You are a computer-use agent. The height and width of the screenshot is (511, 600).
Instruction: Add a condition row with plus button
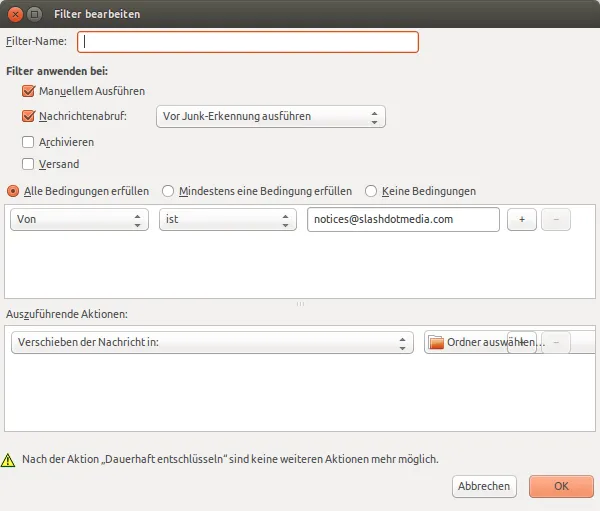click(x=522, y=219)
